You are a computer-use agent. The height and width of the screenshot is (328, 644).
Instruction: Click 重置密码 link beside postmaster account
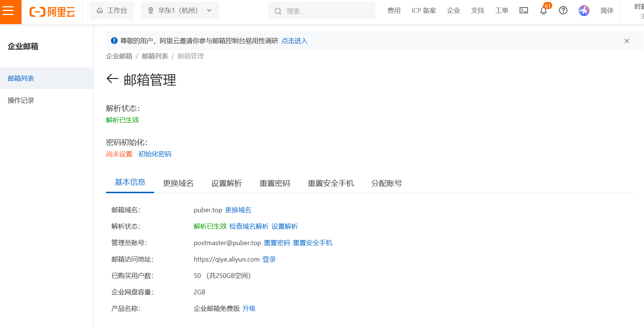pyautogui.click(x=277, y=243)
